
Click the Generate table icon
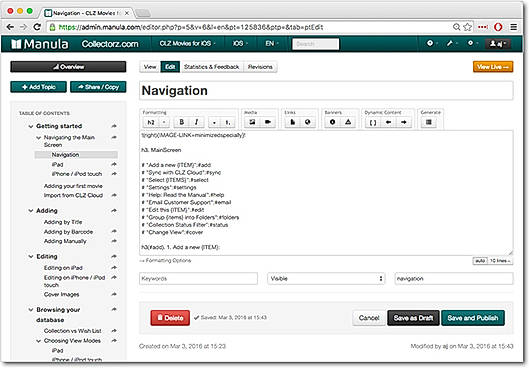[429, 122]
